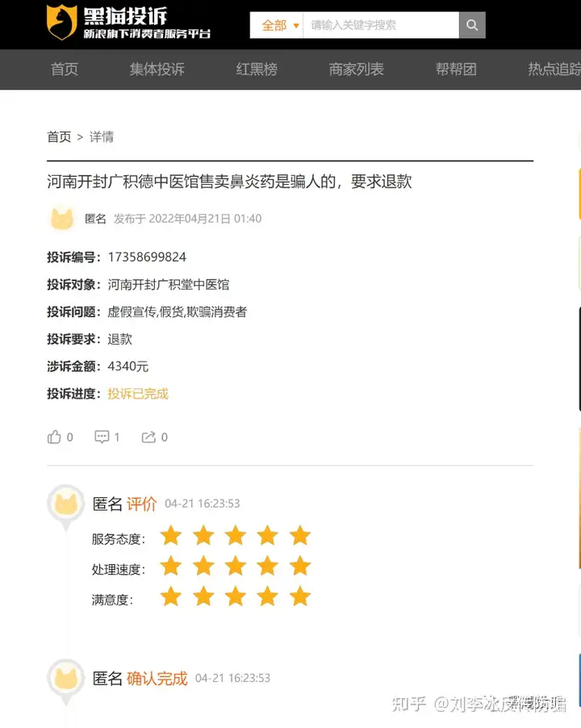The height and width of the screenshot is (728, 581).
Task: Like the complaint with thumbs-up icon
Action: 54,437
